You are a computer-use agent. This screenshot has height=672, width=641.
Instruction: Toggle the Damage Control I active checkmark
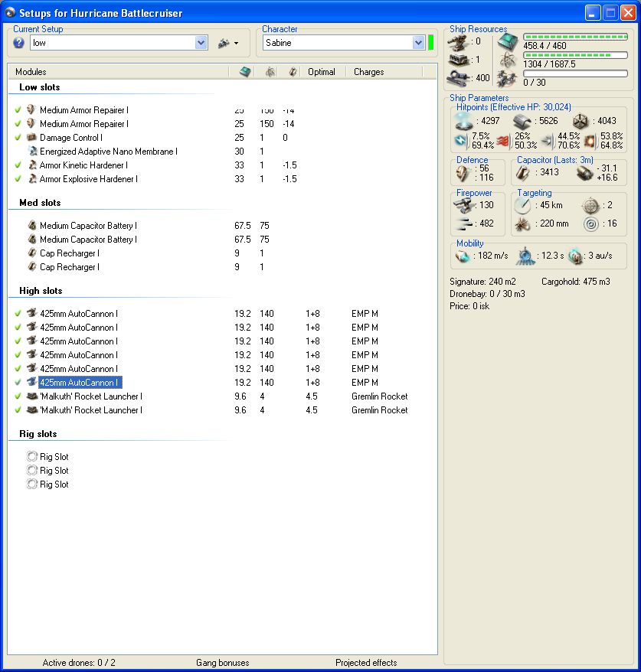coord(18,138)
